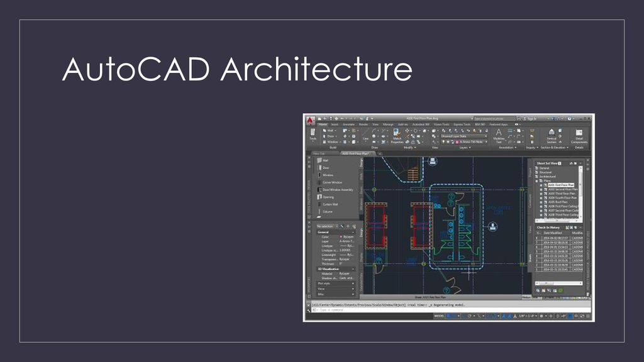Collapse the General properties section
This screenshot has width=644, height=362.
[353, 233]
